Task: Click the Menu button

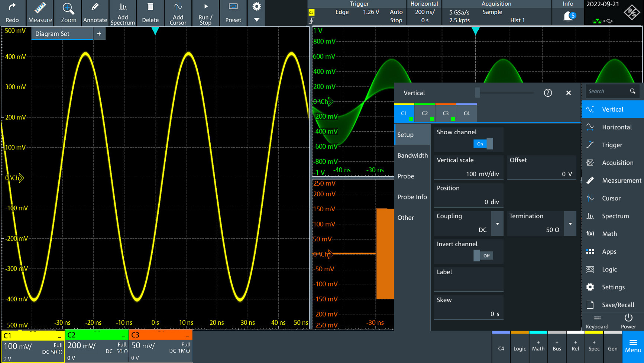Action: [633, 347]
